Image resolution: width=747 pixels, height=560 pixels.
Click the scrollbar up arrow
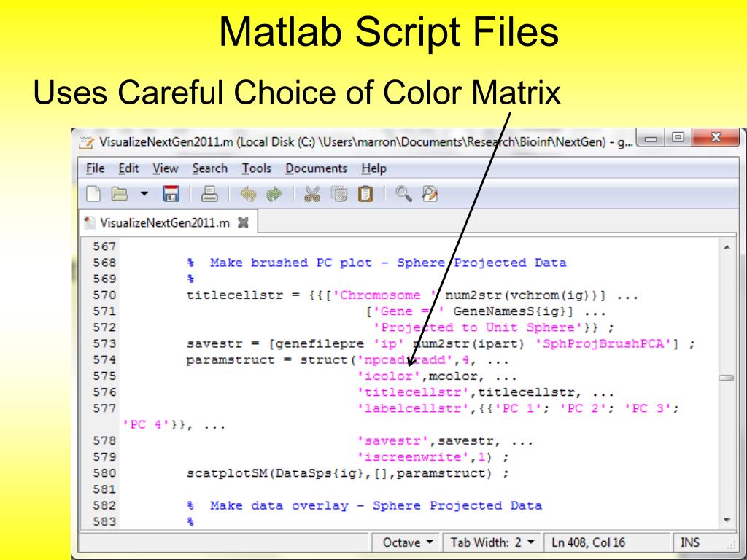point(727,247)
